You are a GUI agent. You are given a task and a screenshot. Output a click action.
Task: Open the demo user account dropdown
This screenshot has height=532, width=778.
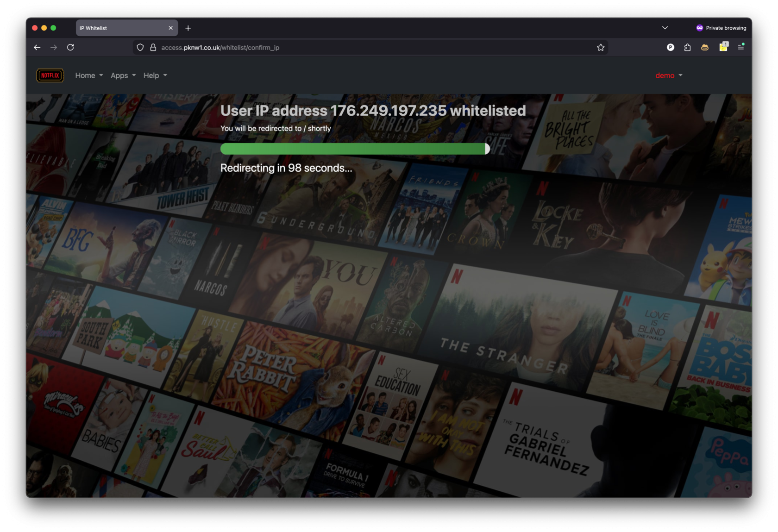(x=669, y=75)
